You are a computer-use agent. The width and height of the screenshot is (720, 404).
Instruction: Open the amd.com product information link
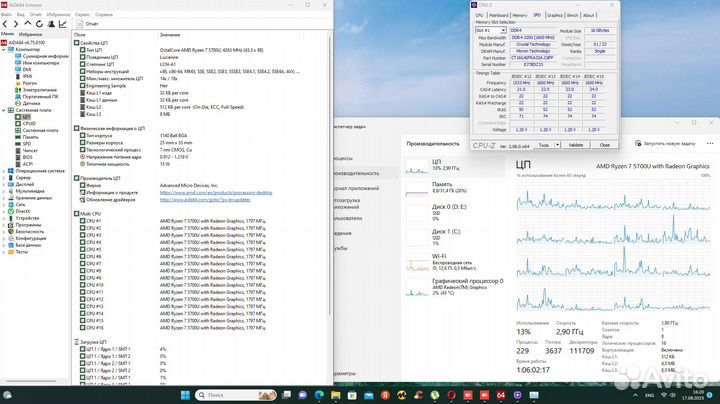(216, 193)
